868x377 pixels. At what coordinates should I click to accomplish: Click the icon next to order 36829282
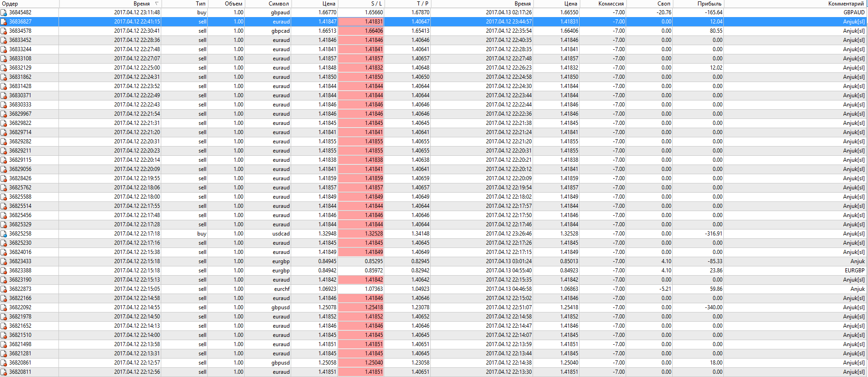[x=4, y=141]
